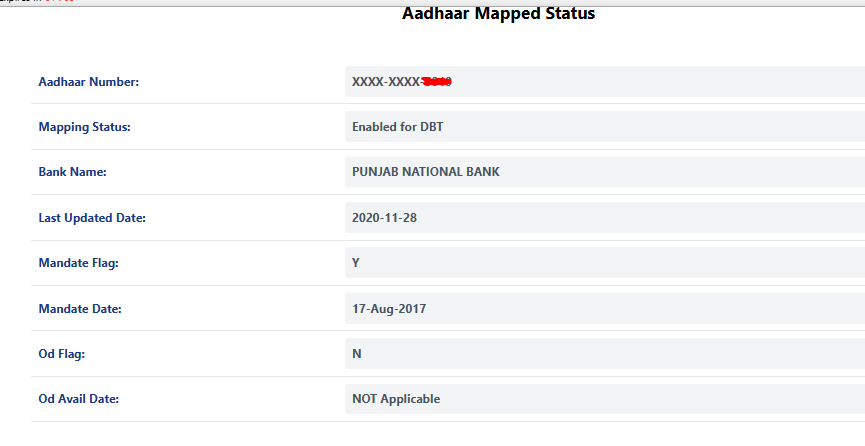Screen dimensions: 865x446
Task: Click the Mapping Status label
Action: coord(84,127)
